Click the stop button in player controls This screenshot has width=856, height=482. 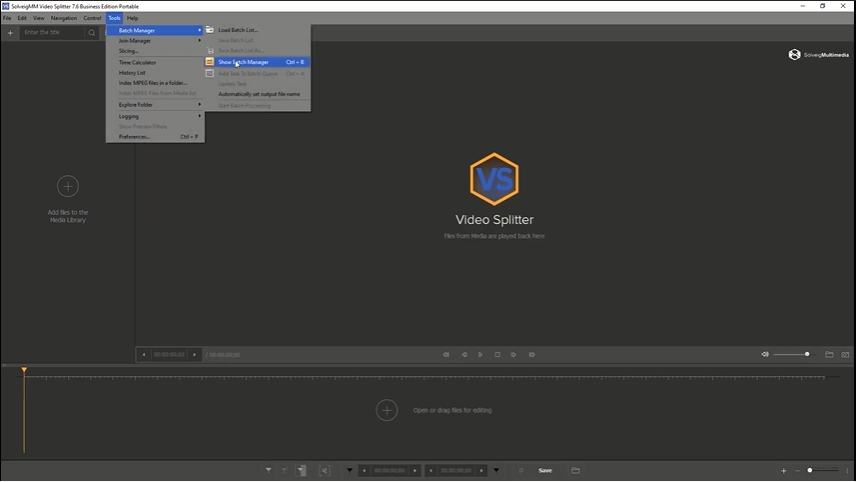pyautogui.click(x=497, y=355)
